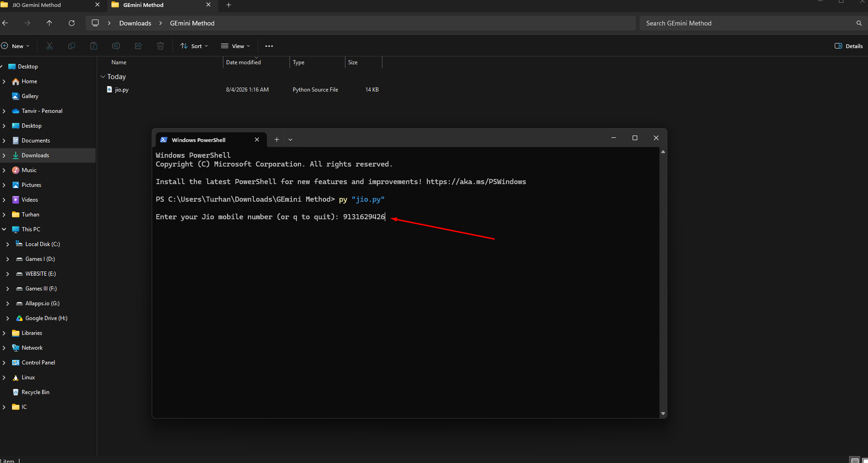Expand the WEBSITE (E:) drive
868x463 pixels.
[x=7, y=274]
